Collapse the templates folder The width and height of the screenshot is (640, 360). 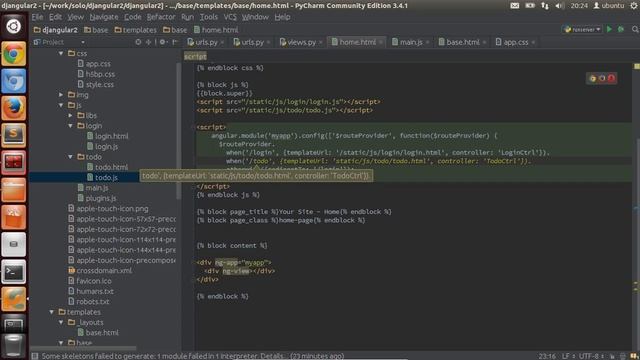point(51,312)
